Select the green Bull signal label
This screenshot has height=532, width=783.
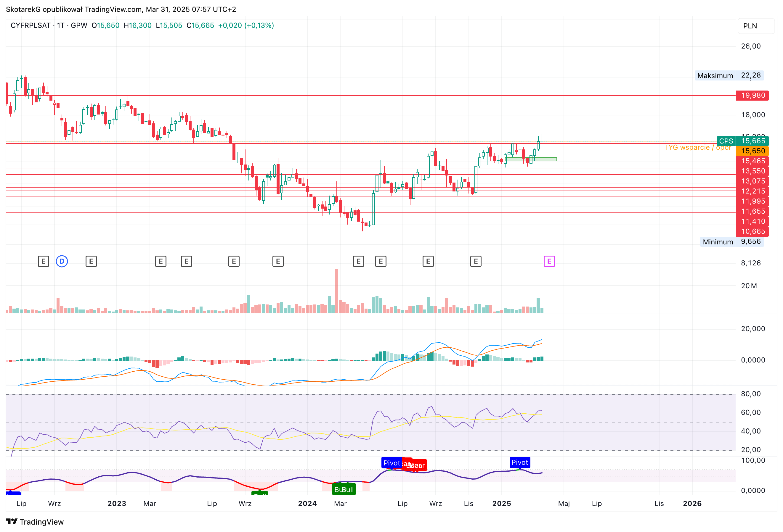pyautogui.click(x=344, y=489)
